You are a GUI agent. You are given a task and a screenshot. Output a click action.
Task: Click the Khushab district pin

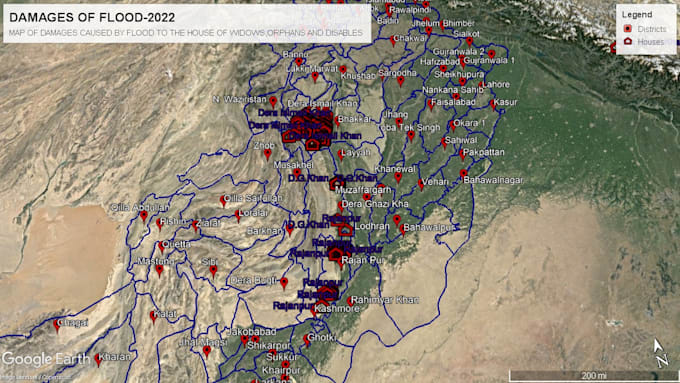pyautogui.click(x=343, y=70)
